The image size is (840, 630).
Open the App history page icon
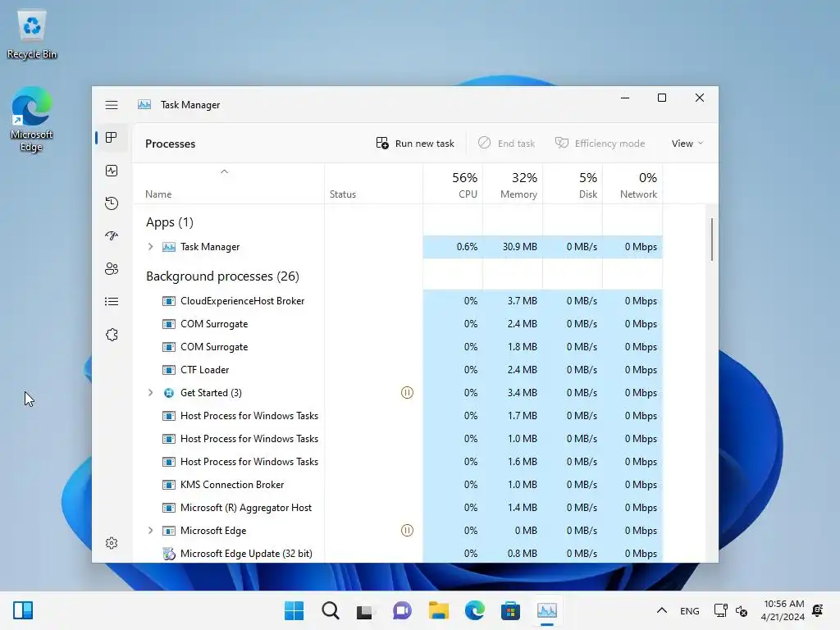pos(112,203)
